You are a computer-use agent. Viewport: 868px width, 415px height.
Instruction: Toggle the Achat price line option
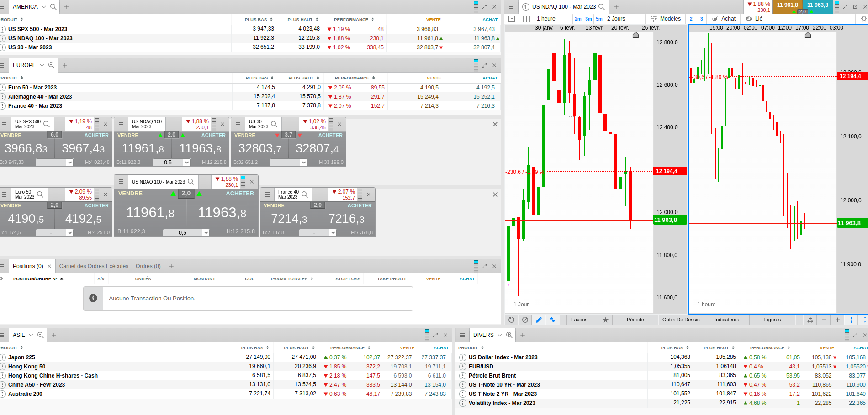[x=724, y=19]
